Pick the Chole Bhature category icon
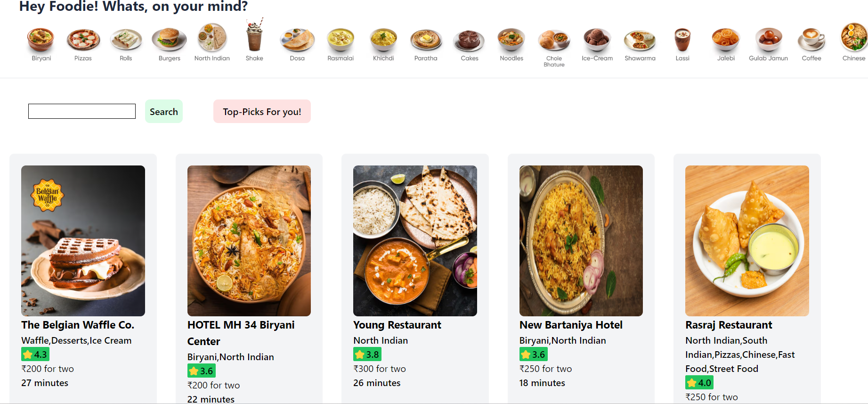Image resolution: width=868 pixels, height=404 pixels. point(554,41)
